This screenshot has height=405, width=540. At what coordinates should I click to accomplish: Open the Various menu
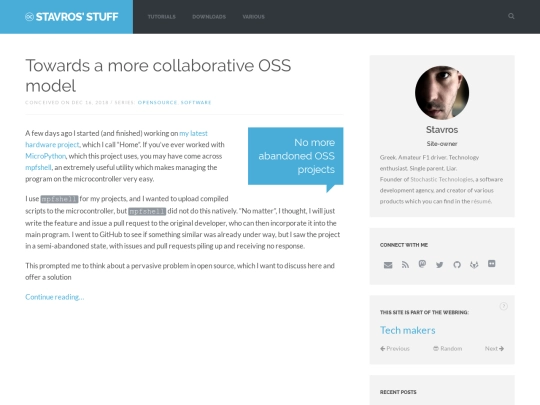(x=253, y=17)
